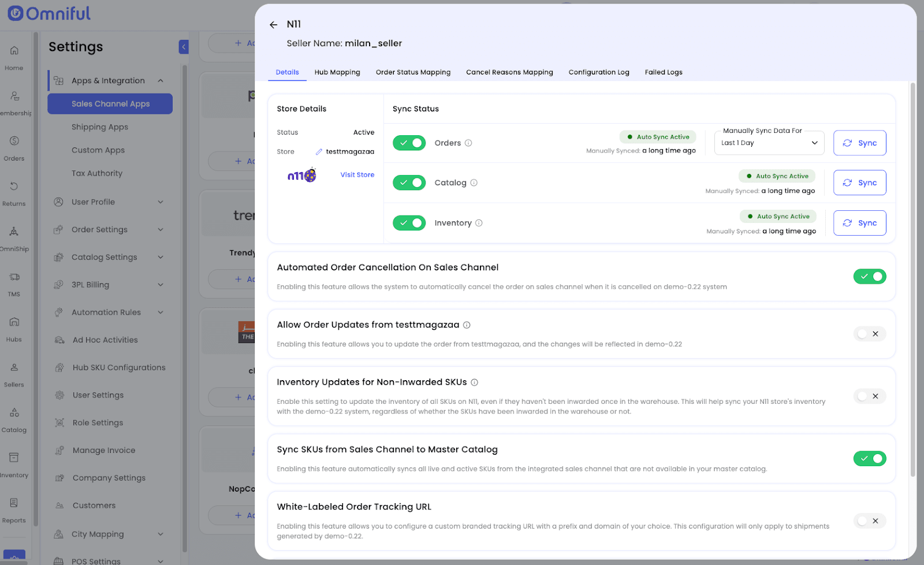Click the Sync button for Inventory
Image resolution: width=924 pixels, height=565 pixels.
859,223
